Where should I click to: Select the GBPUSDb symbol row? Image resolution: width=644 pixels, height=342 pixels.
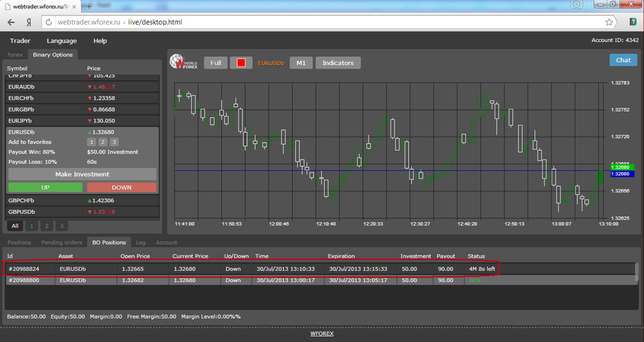click(82, 212)
